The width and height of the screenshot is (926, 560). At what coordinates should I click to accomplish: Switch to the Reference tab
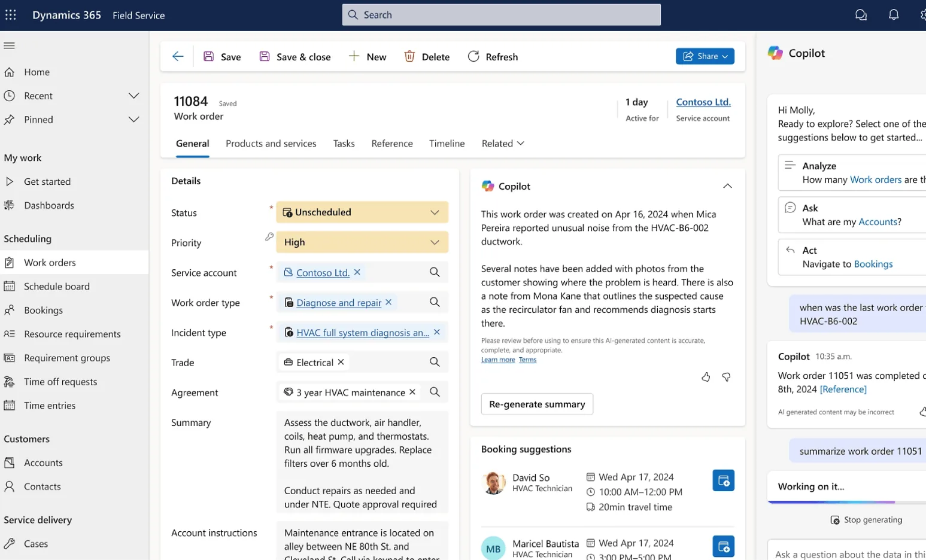(392, 144)
